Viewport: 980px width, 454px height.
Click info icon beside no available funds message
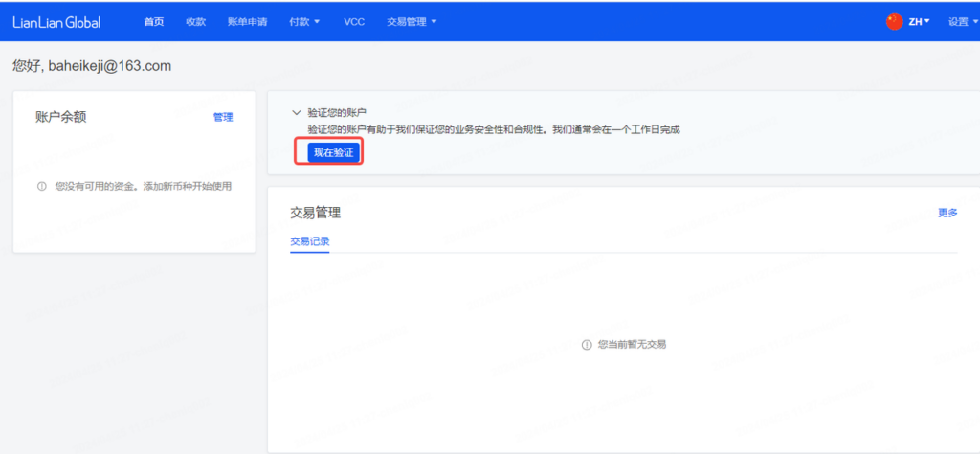(42, 186)
